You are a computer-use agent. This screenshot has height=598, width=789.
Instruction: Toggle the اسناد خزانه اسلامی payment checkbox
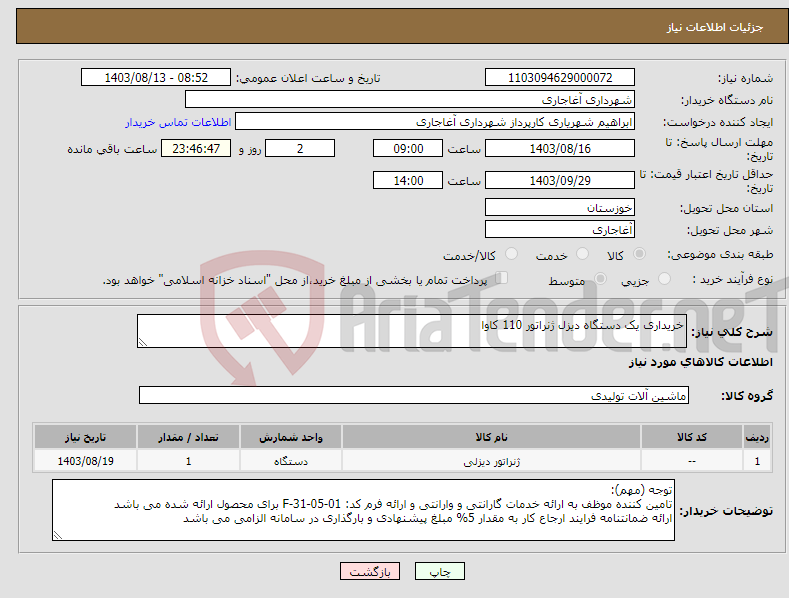click(502, 277)
